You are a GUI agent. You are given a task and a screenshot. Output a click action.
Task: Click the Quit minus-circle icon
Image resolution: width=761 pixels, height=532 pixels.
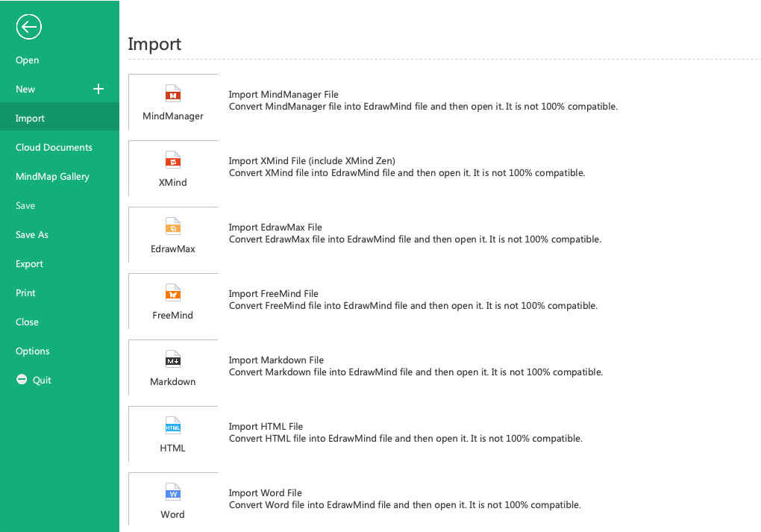(x=22, y=380)
